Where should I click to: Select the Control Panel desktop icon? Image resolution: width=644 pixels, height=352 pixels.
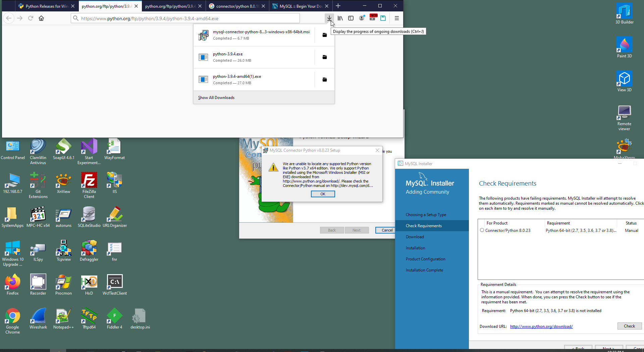[13, 149]
